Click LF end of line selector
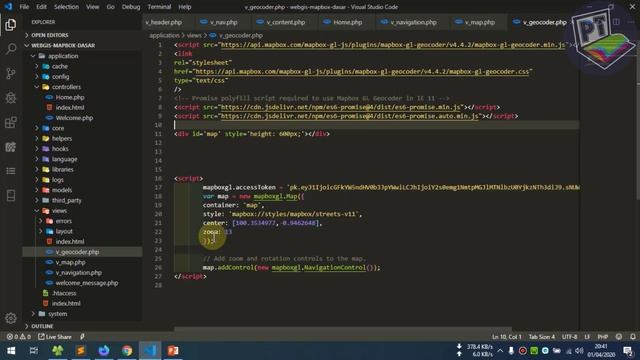This screenshot has height=360, width=640. pos(587,337)
